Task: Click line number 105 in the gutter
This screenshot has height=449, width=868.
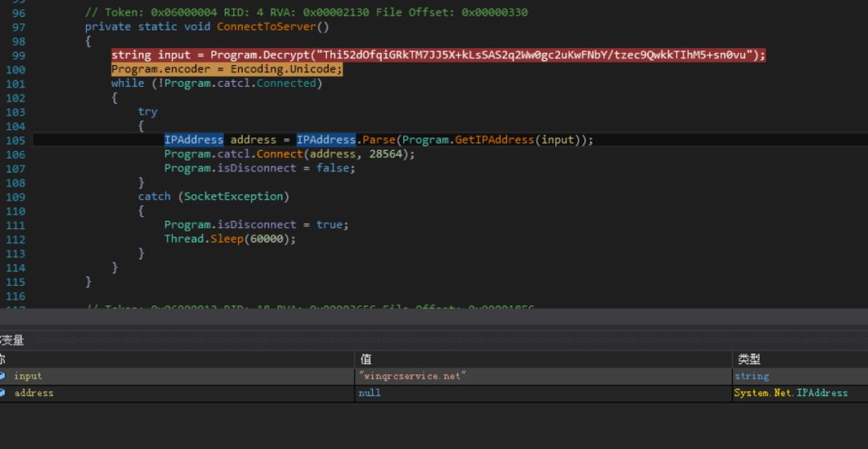Action: point(15,140)
